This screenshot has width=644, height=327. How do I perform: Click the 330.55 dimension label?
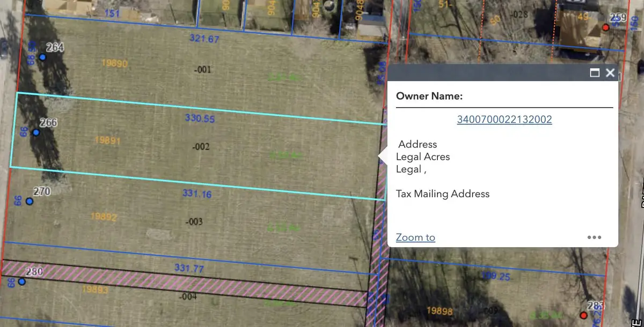tap(199, 118)
